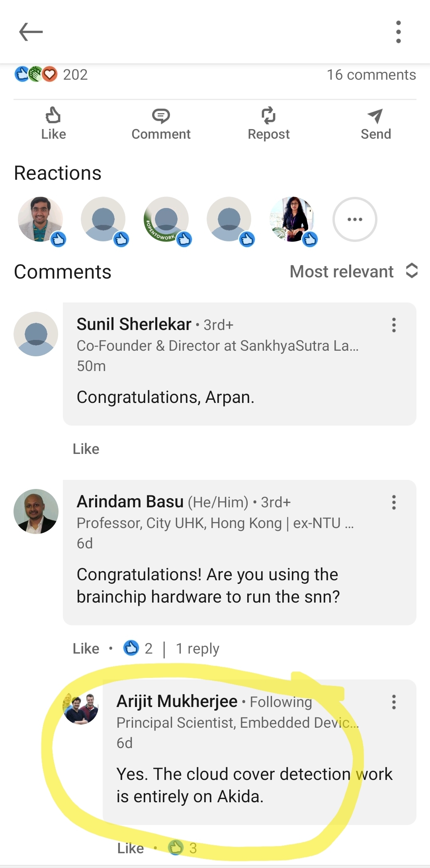430x868 pixels.
Task: Tap the first reactor's profile picture
Action: 40,219
